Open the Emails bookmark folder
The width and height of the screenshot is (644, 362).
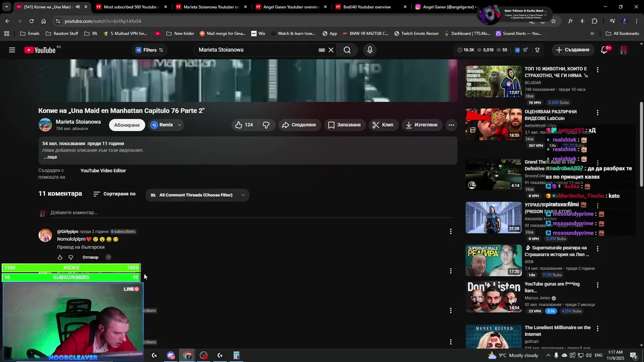(x=29, y=34)
